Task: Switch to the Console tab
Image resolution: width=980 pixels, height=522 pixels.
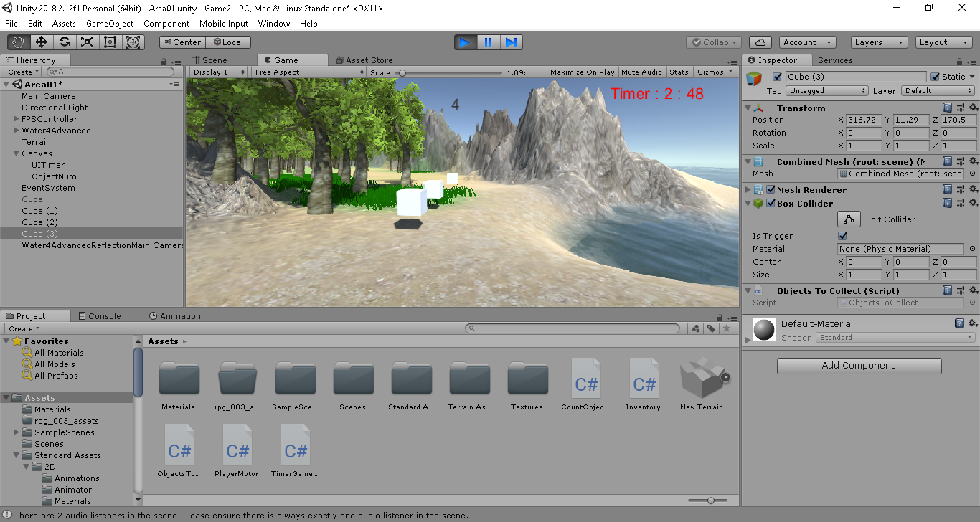Action: [x=99, y=316]
